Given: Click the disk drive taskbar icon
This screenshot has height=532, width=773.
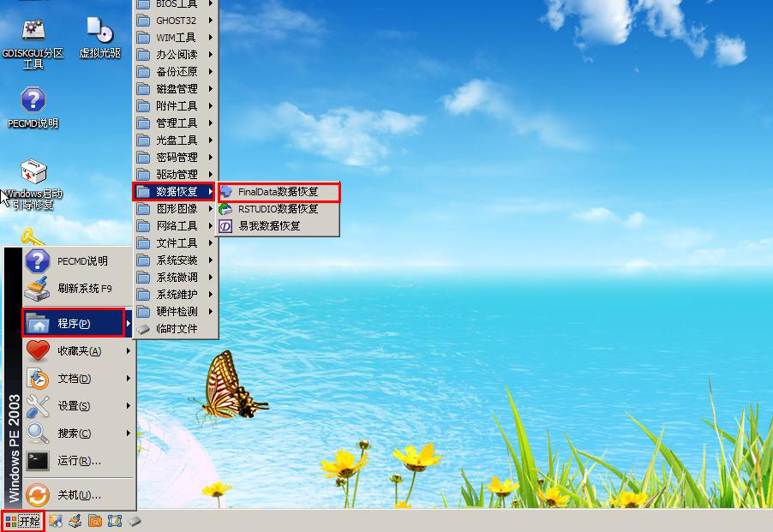Looking at the screenshot, I should pos(135,521).
